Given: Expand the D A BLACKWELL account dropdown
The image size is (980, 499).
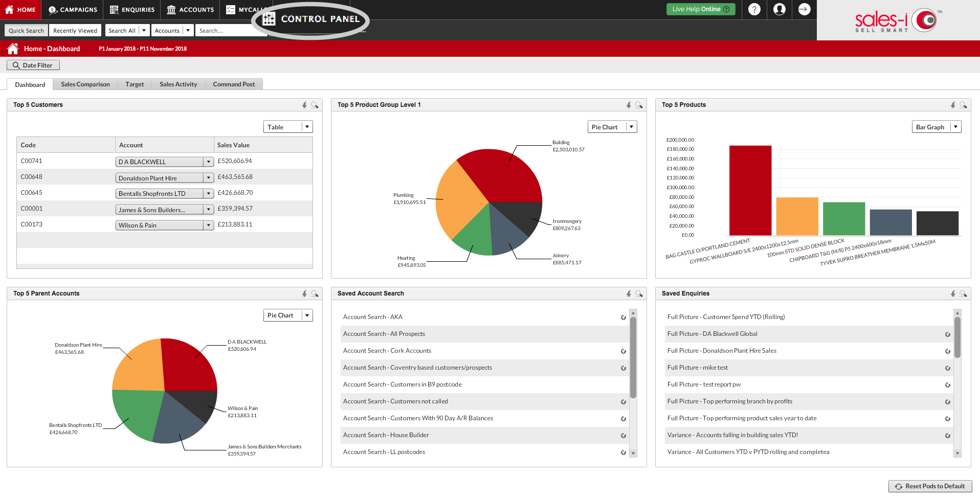Looking at the screenshot, I should click(208, 162).
